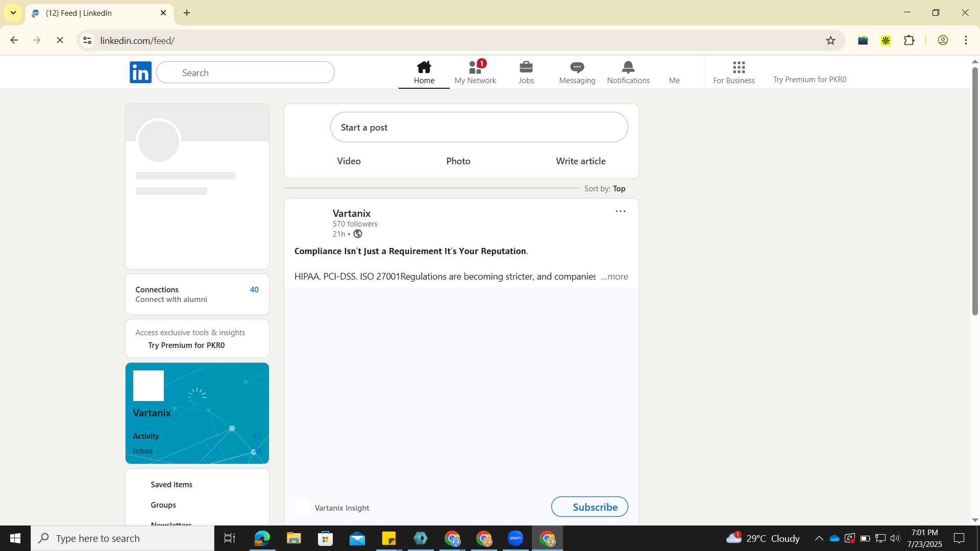Image resolution: width=980 pixels, height=551 pixels.
Task: Open Windows action center notifications
Action: [x=959, y=538]
